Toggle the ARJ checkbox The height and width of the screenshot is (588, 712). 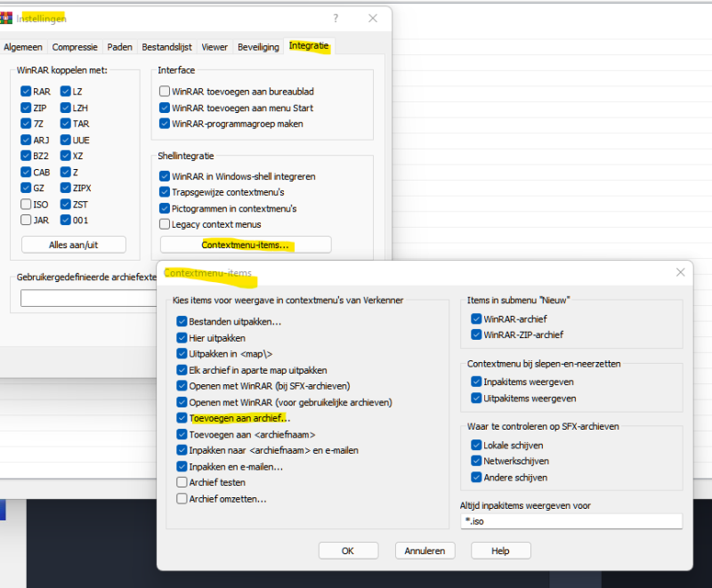click(26, 140)
